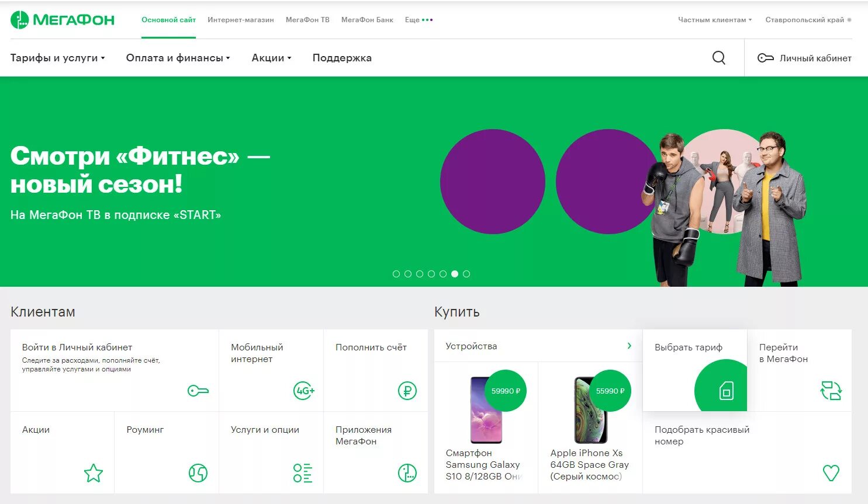
Task: Click the swap arrows icon in Перейти в МегаФон
Action: 831,391
